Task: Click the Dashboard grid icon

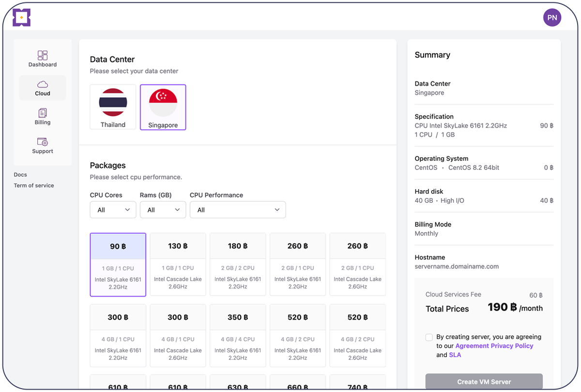Action: pyautogui.click(x=43, y=55)
